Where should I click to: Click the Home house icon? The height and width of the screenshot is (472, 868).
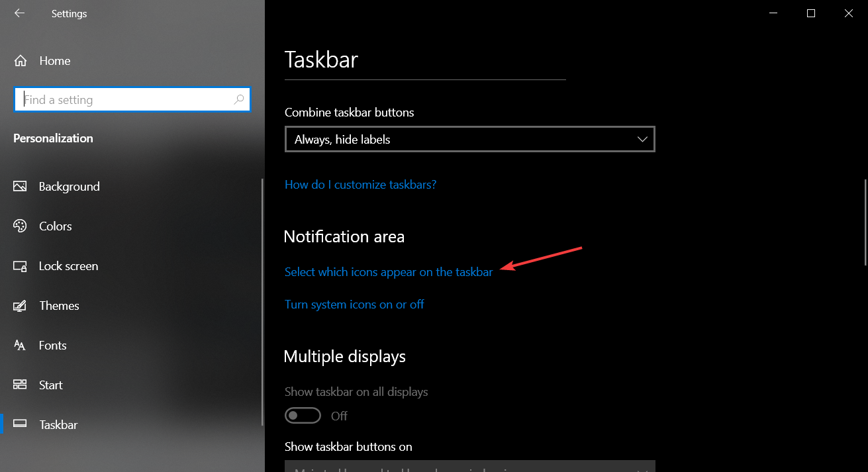(x=21, y=61)
